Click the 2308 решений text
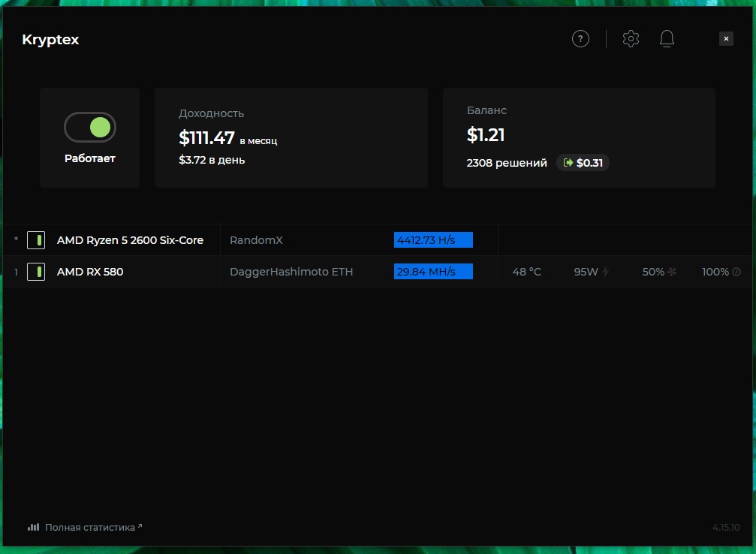 tap(507, 163)
